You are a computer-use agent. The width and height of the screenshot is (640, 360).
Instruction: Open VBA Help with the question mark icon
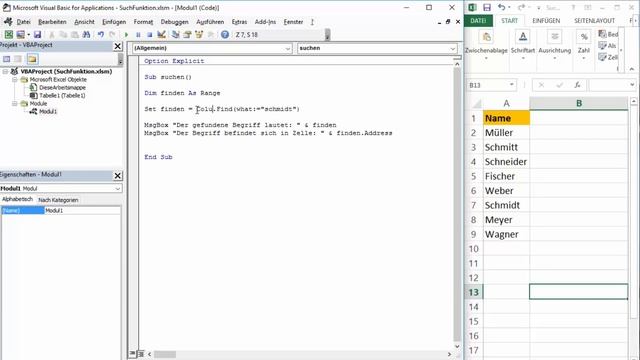(x=225, y=35)
